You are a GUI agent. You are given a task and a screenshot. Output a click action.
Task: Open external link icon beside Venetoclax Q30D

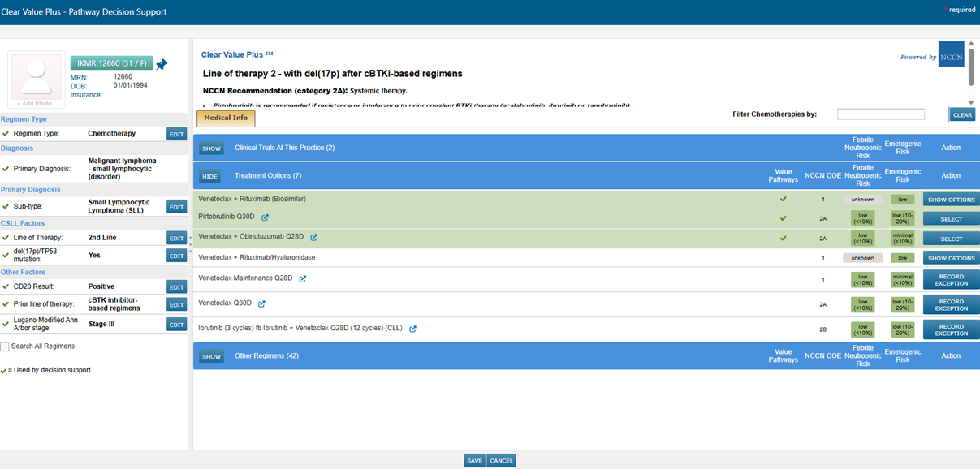[x=261, y=304]
